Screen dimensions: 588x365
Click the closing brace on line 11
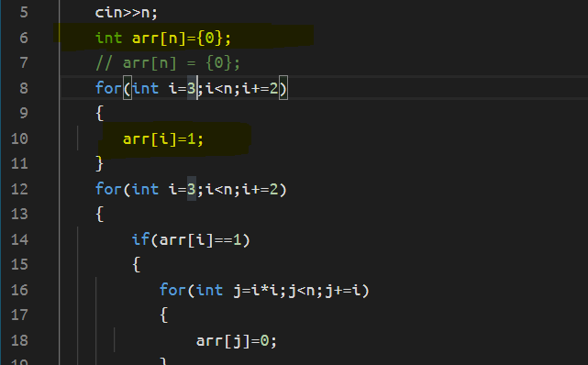[x=99, y=164]
